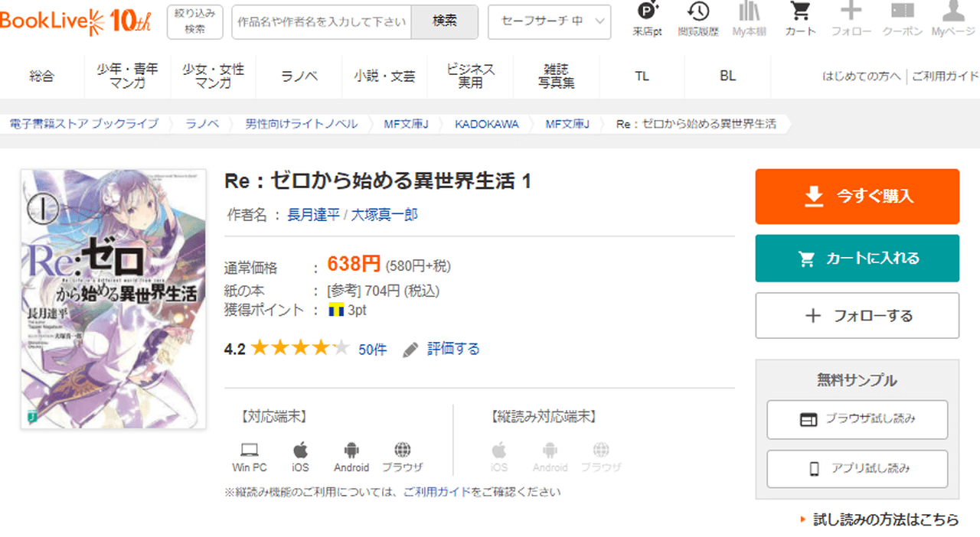Select the 少年・青年マンガ category tab
980x537 pixels.
pyautogui.click(x=127, y=76)
